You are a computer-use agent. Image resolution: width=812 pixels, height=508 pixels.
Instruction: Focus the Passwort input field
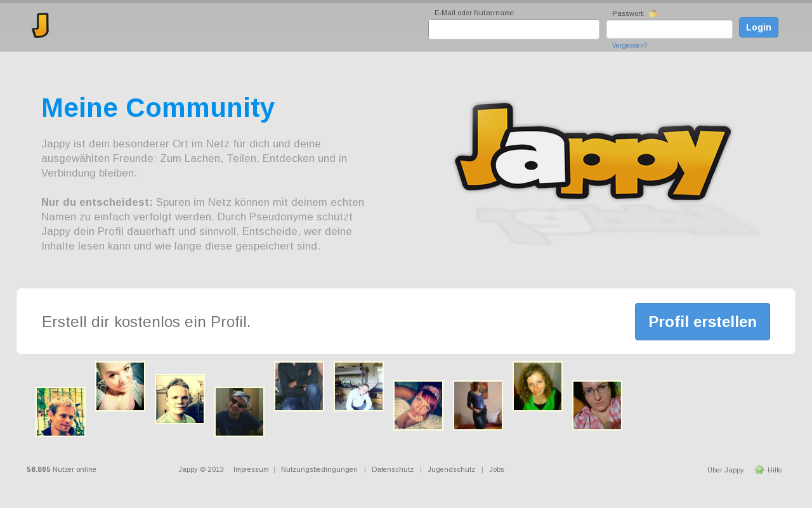[669, 29]
